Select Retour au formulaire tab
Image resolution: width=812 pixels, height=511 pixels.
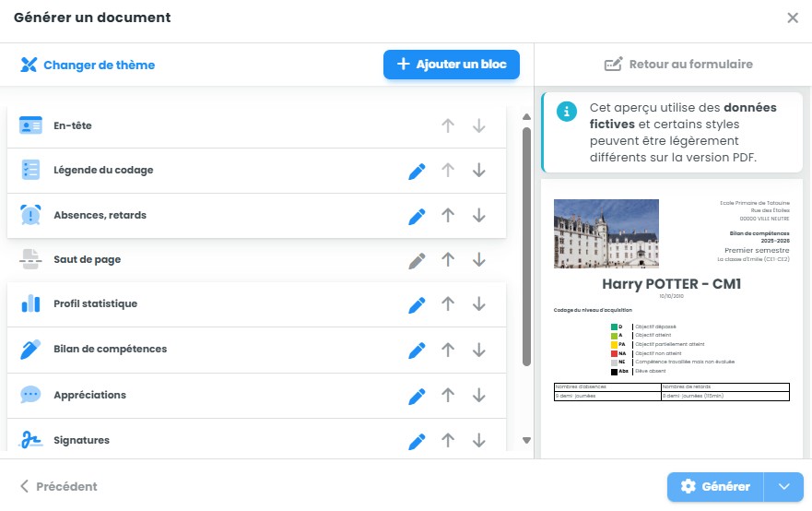pos(677,65)
